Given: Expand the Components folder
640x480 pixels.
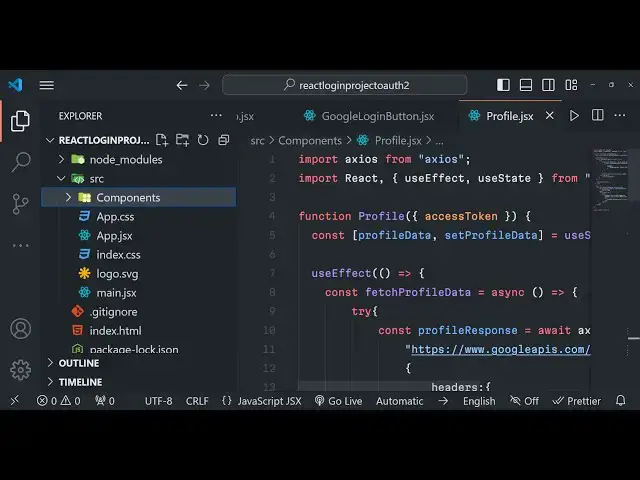Looking at the screenshot, I should tap(139, 198).
